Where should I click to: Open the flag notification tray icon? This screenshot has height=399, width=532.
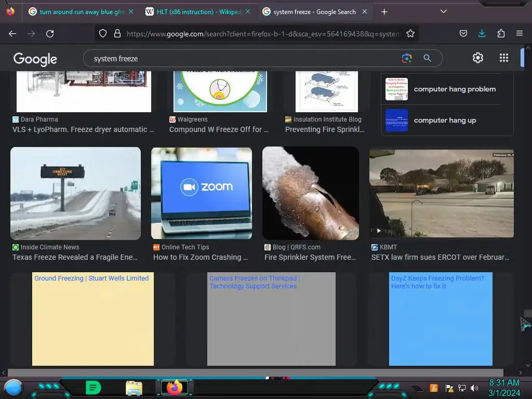coord(449,388)
